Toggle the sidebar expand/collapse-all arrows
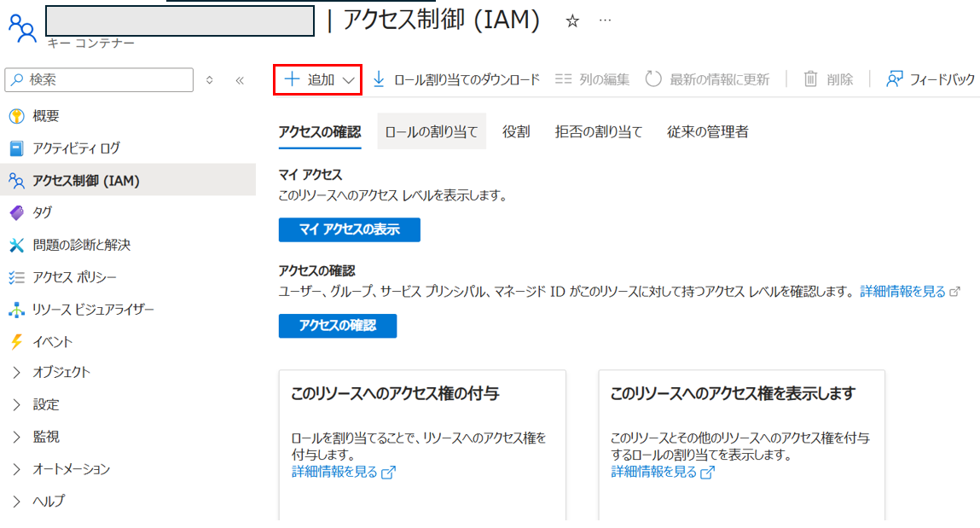Image resolution: width=980 pixels, height=528 pixels. pyautogui.click(x=209, y=80)
